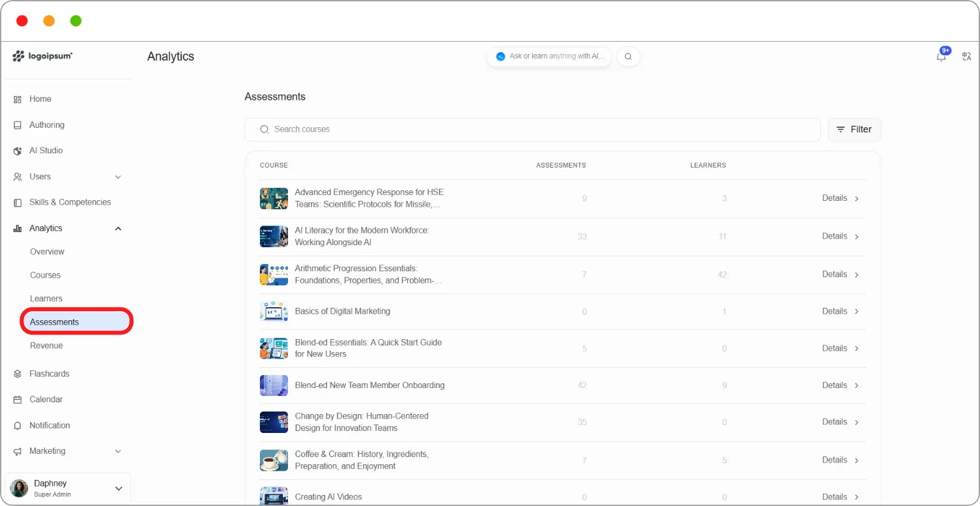The image size is (980, 506).
Task: Select the Learners submenu item
Action: 46,299
